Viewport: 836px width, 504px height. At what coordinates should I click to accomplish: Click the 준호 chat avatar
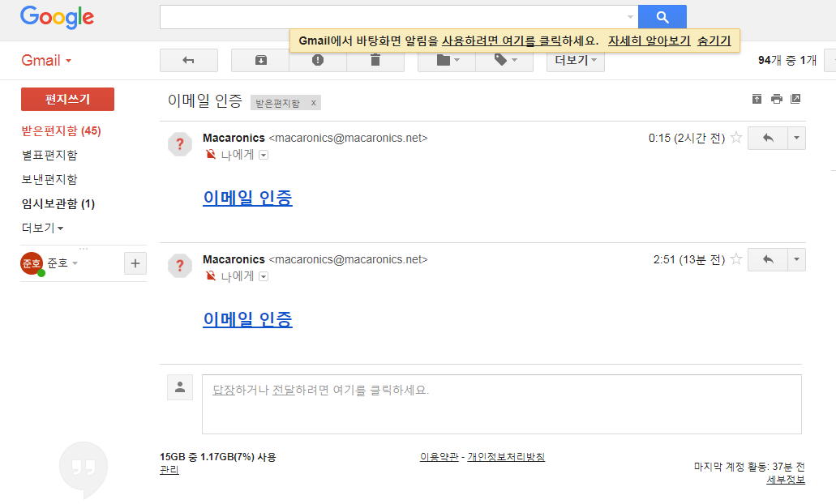pos(32,263)
